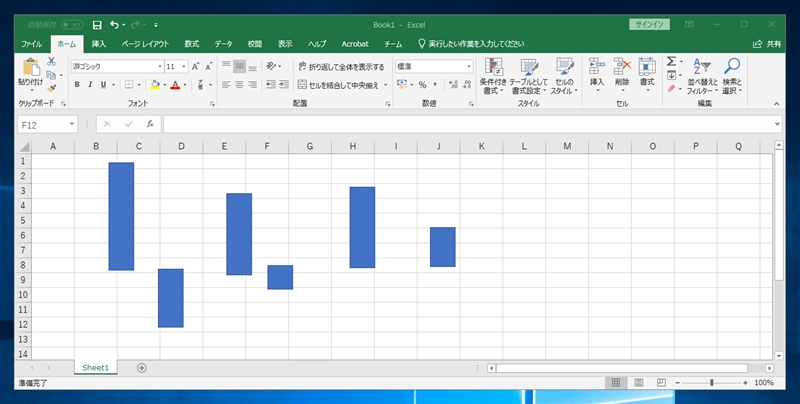The height and width of the screenshot is (404, 800).
Task: Click the Cut scissors icon
Action: 51,62
